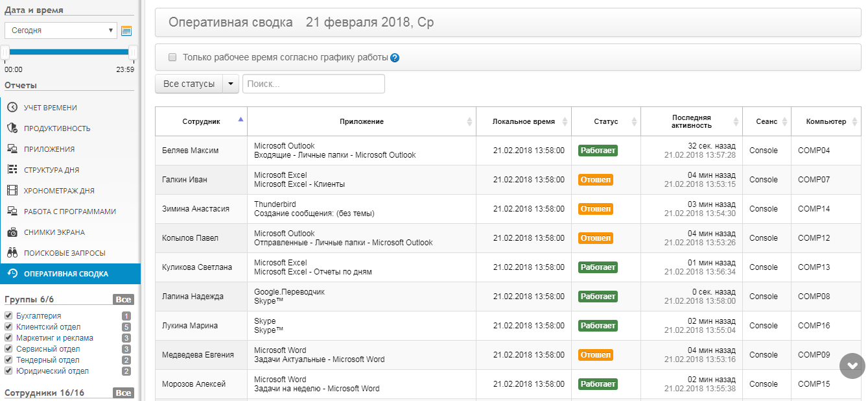Click the Отошел status badge for Галкин Иван
Screen dimensions: 868x401
595,180
